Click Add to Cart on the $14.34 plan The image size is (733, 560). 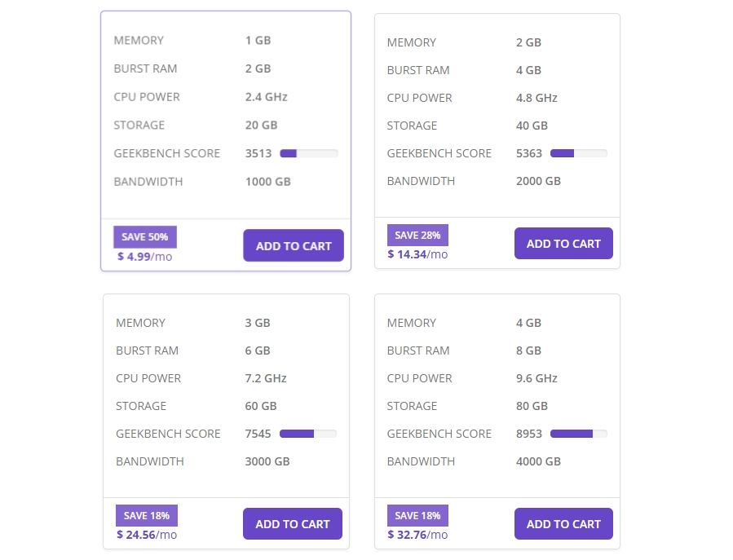tap(563, 243)
